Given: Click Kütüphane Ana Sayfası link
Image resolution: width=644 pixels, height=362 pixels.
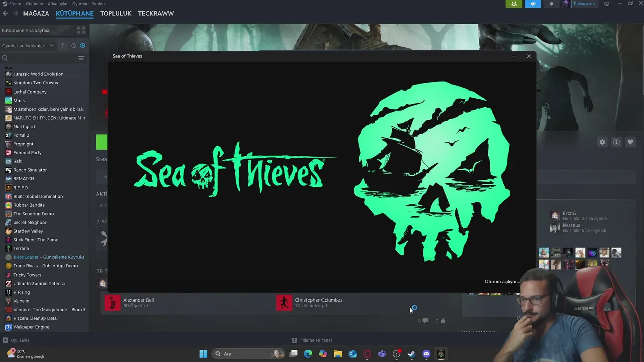Looking at the screenshot, I should pos(25,30).
